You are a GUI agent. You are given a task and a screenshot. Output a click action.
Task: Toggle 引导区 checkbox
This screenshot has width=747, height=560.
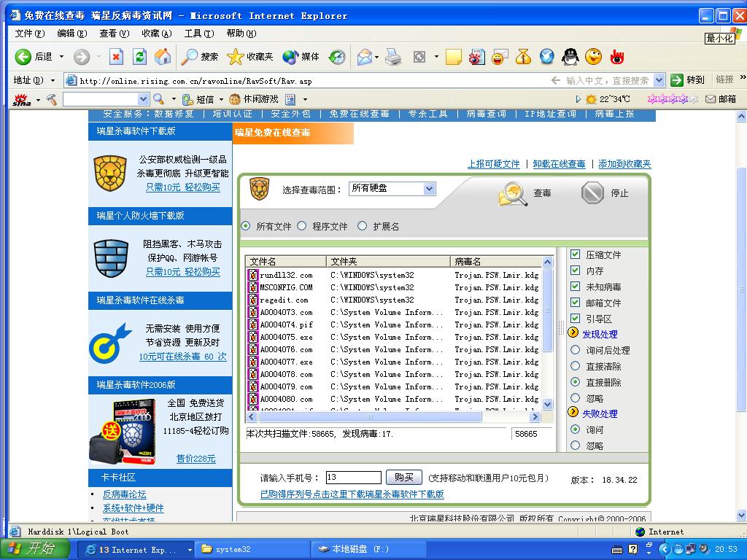pos(575,318)
